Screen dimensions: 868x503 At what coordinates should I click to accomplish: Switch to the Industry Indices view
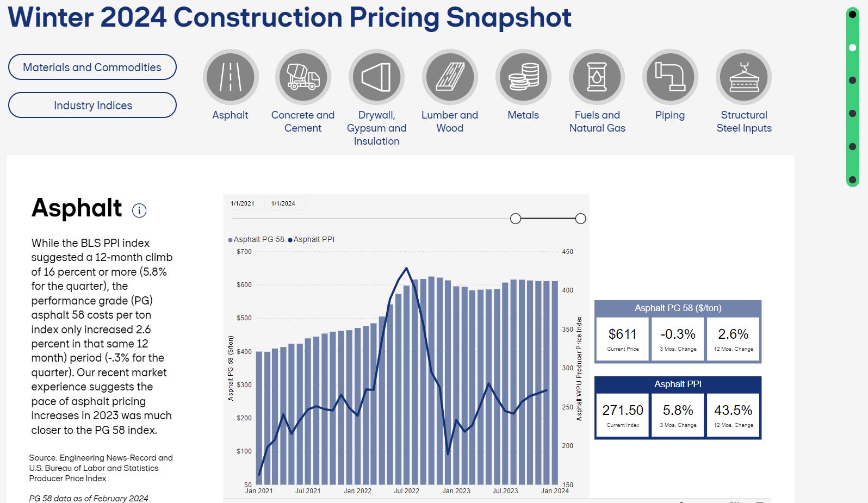[x=92, y=105]
